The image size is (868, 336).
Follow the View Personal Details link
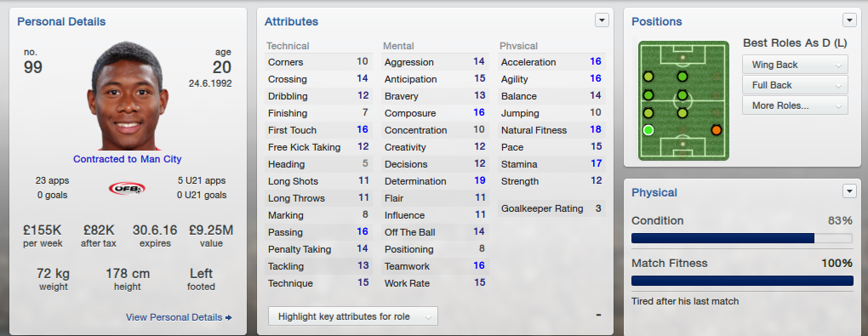(x=179, y=317)
